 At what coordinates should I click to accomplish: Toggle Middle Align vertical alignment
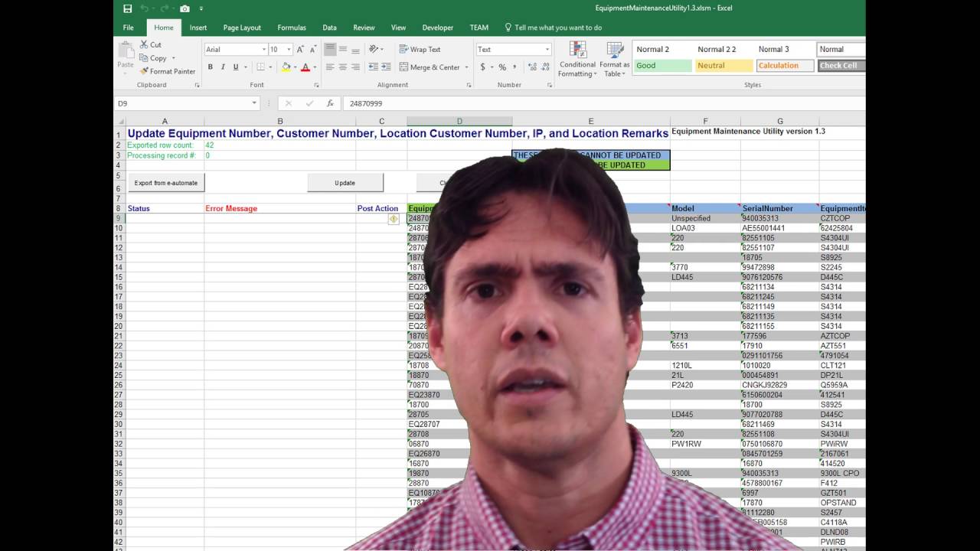[x=343, y=49]
